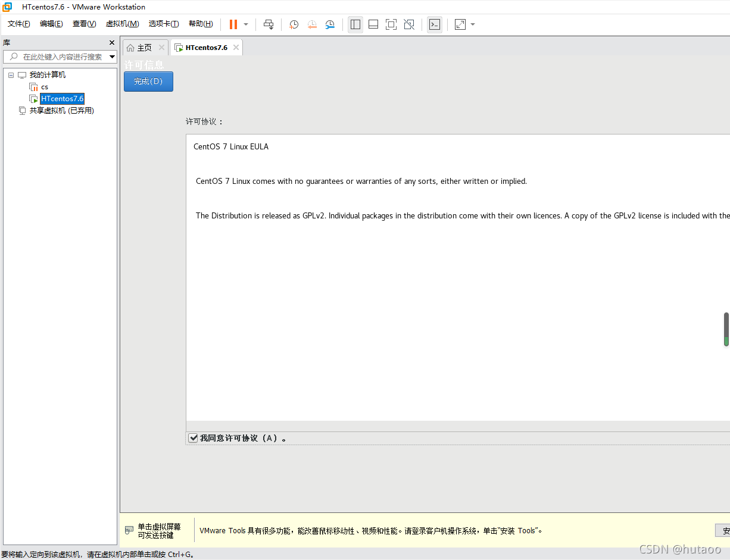730x560 pixels.
Task: Click the 许可信息 heading text
Action: [143, 65]
